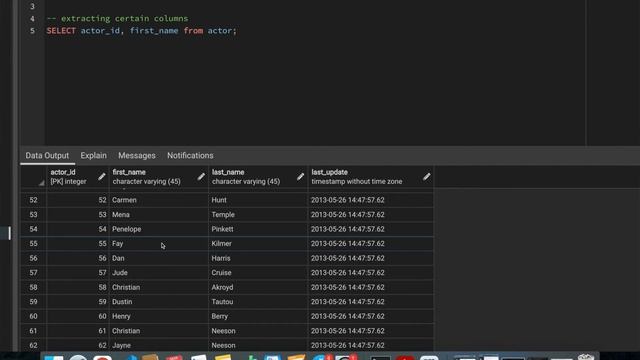Select the last_update column header

pos(371,177)
